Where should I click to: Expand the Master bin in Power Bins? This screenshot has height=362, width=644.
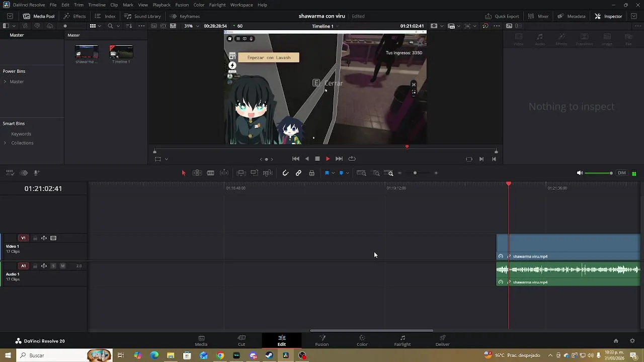coord(5,81)
